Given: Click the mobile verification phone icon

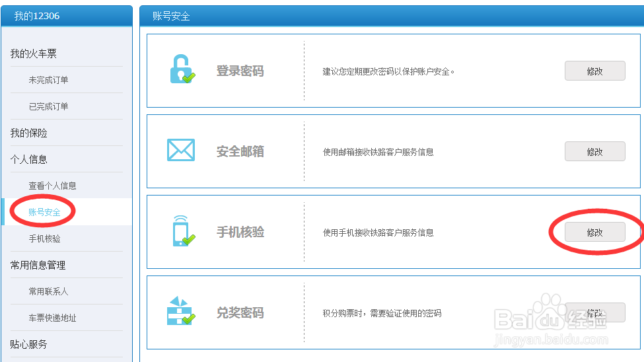Looking at the screenshot, I should (x=183, y=231).
